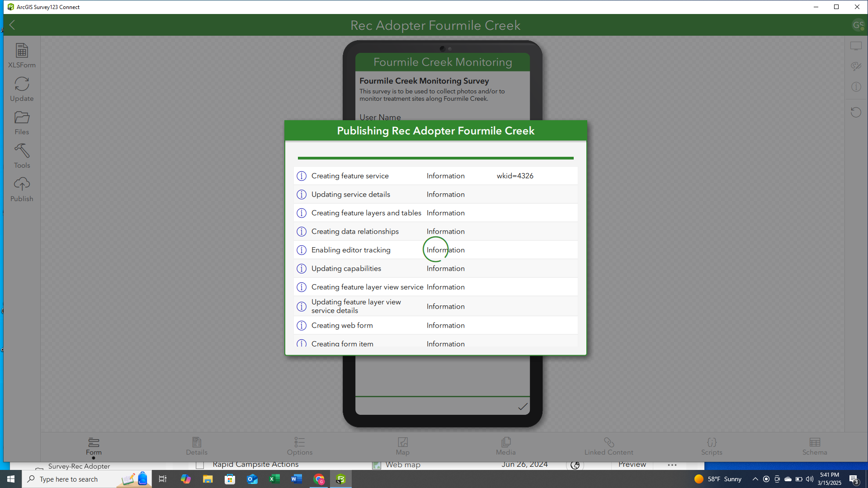Select the device preview monitor icon

coord(856,46)
